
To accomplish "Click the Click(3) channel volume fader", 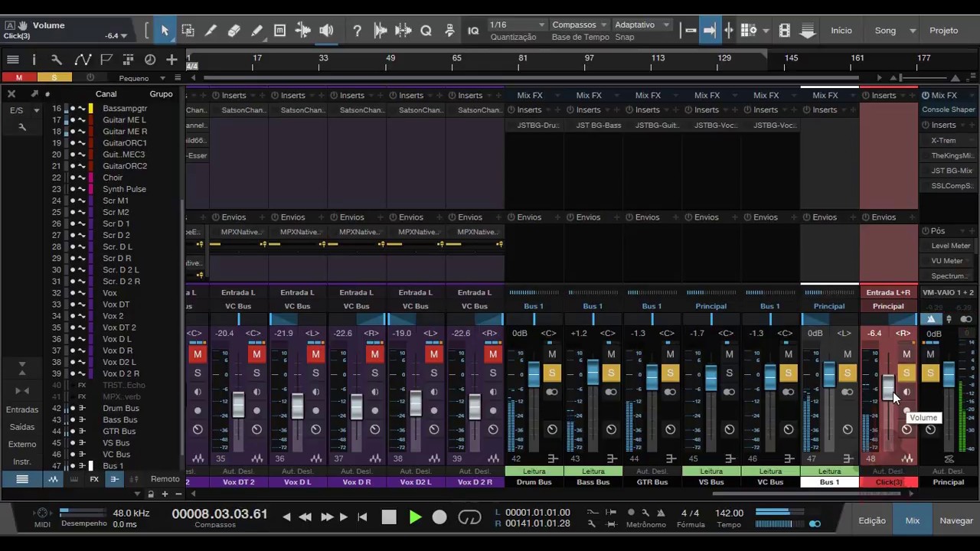I will (x=888, y=386).
